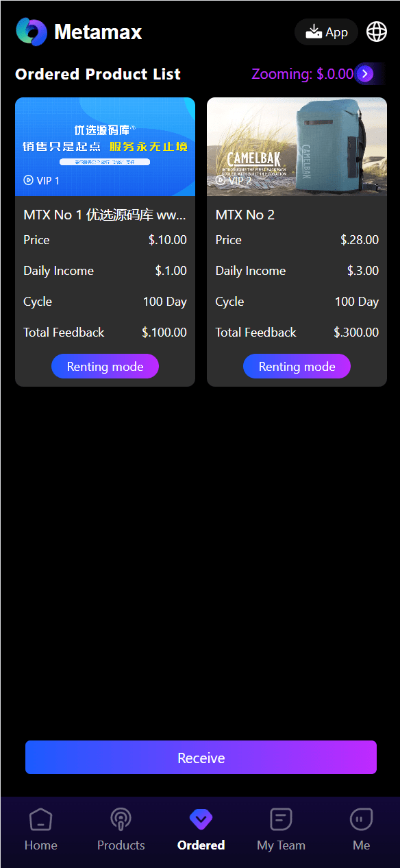
Task: Open My Team chat icon
Action: pyautogui.click(x=281, y=819)
